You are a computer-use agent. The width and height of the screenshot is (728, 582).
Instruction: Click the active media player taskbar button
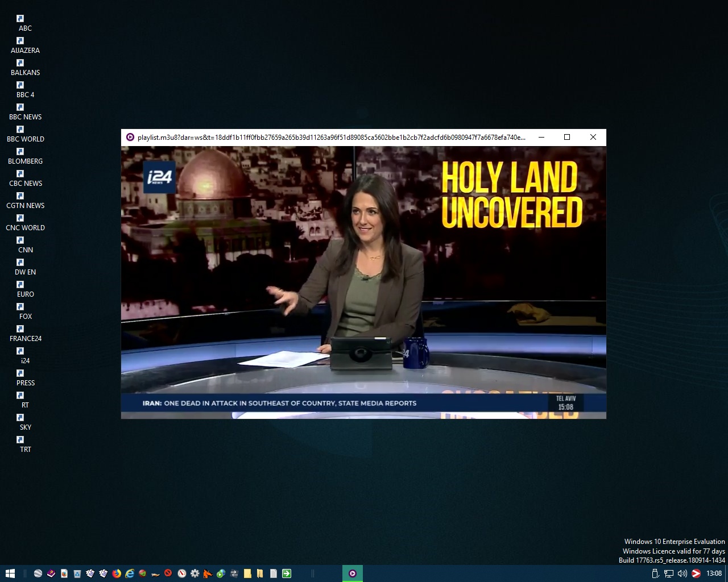[353, 573]
